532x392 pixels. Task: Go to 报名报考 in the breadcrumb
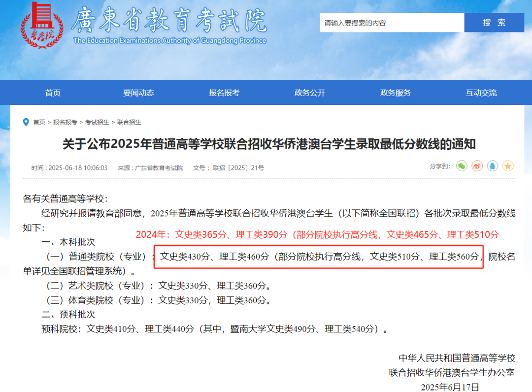(65, 122)
